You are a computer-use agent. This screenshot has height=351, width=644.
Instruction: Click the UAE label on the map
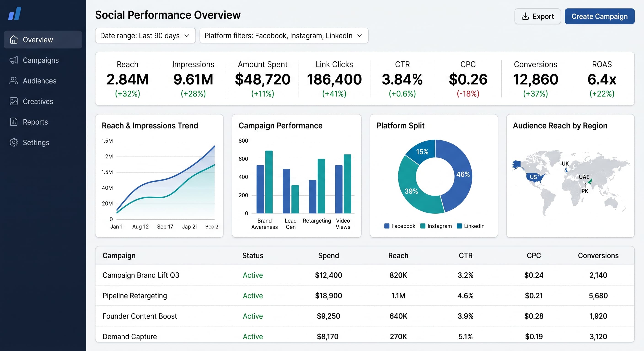point(584,177)
